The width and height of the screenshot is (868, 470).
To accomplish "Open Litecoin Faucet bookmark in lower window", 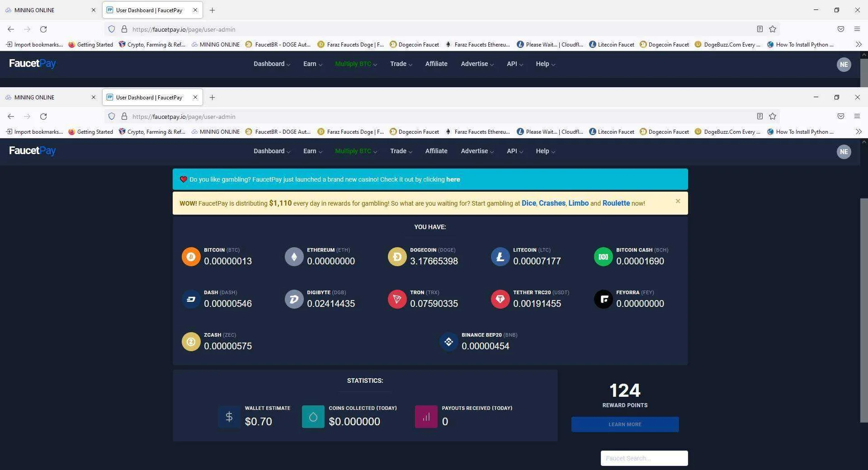I will pyautogui.click(x=612, y=132).
